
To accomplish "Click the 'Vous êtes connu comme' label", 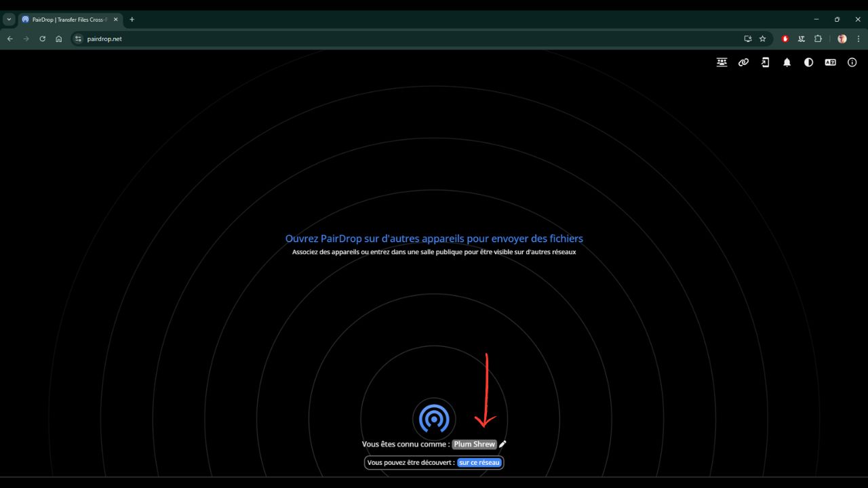I will pyautogui.click(x=406, y=445).
